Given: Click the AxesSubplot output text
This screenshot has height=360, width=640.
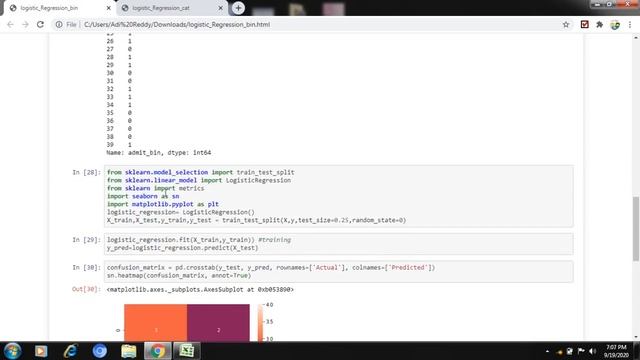Looking at the screenshot, I should [200, 289].
